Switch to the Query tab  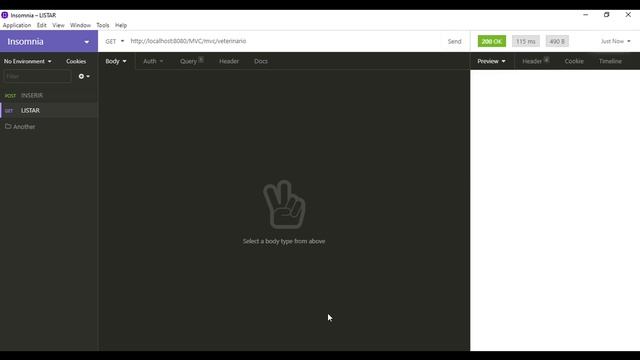tap(191, 61)
